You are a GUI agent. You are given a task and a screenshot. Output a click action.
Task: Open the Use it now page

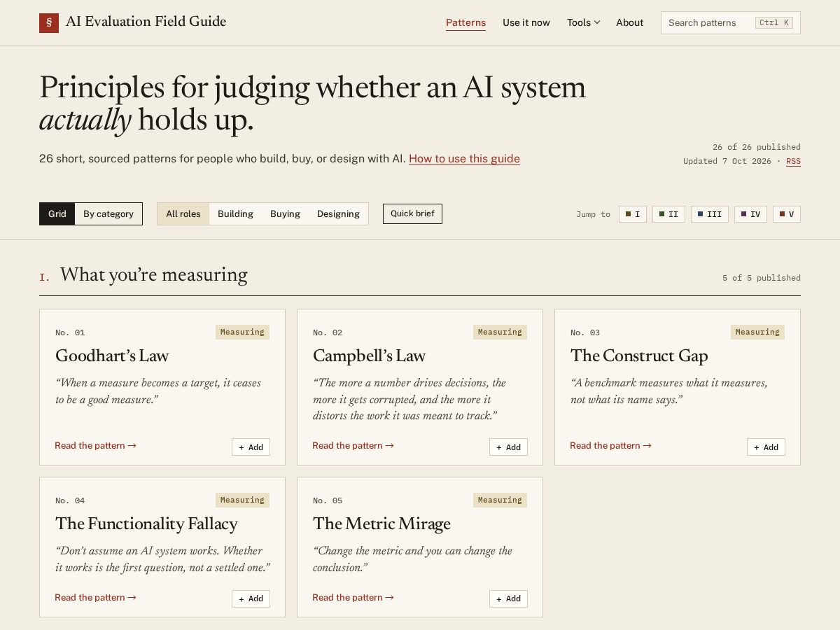coord(526,22)
